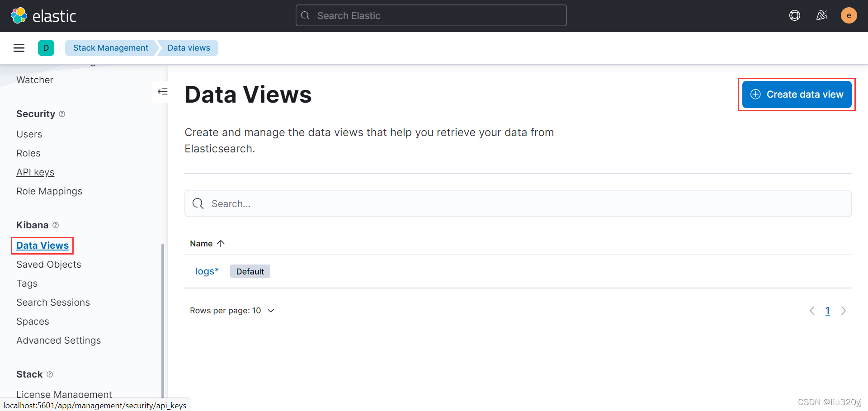Click the Name column sort arrow
Viewport: 868px width, 411px height.
click(x=221, y=244)
